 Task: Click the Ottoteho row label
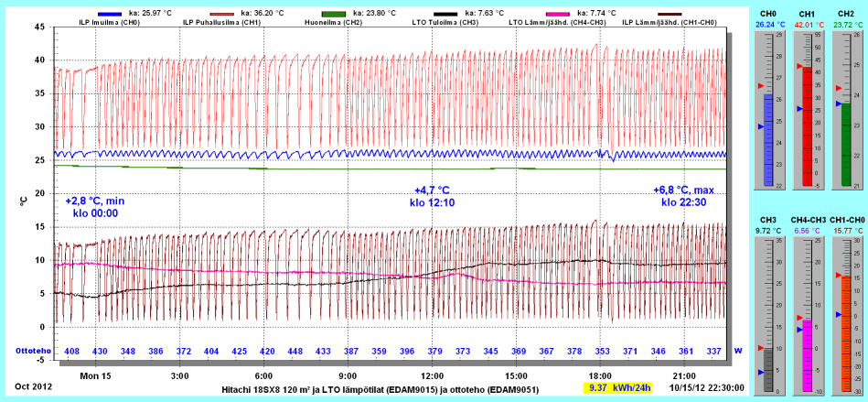(x=35, y=351)
